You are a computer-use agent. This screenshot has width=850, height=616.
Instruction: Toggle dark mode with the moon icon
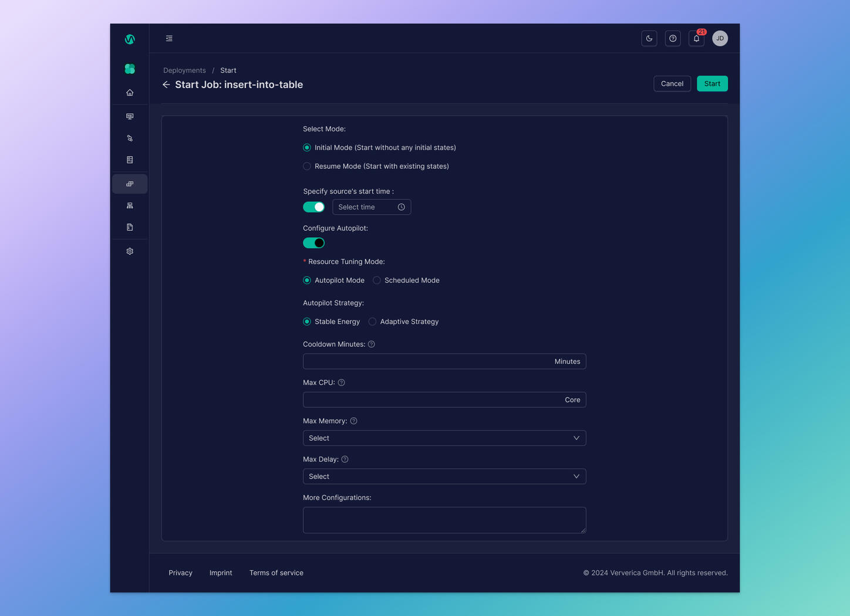[649, 38]
